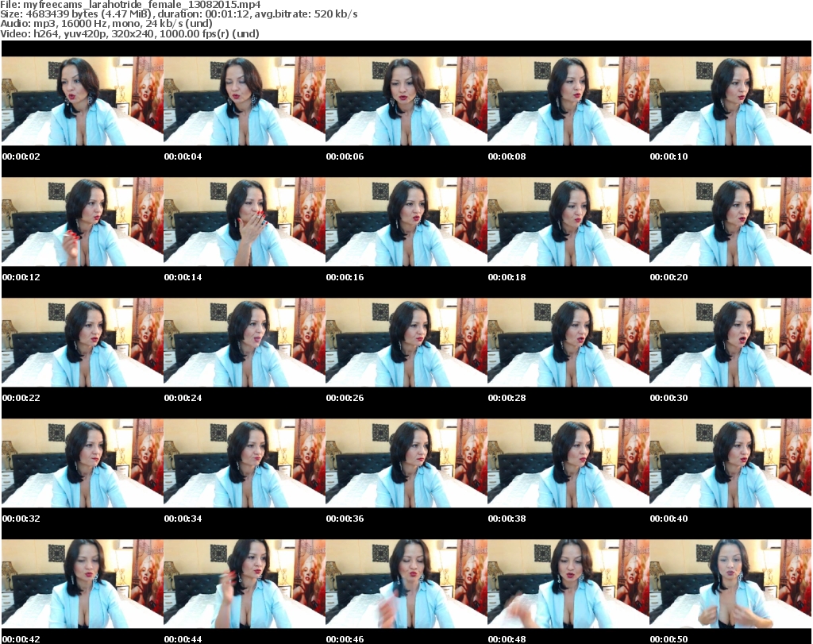The height and width of the screenshot is (644, 813).
Task: Open the frame thumbnail at 00:00:08
Action: point(568,101)
